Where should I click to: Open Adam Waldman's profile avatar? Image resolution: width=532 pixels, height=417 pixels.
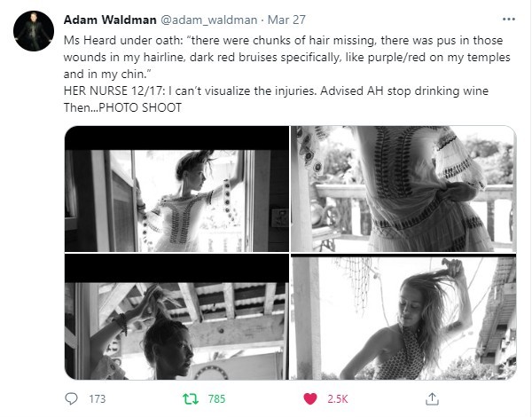coord(34,31)
